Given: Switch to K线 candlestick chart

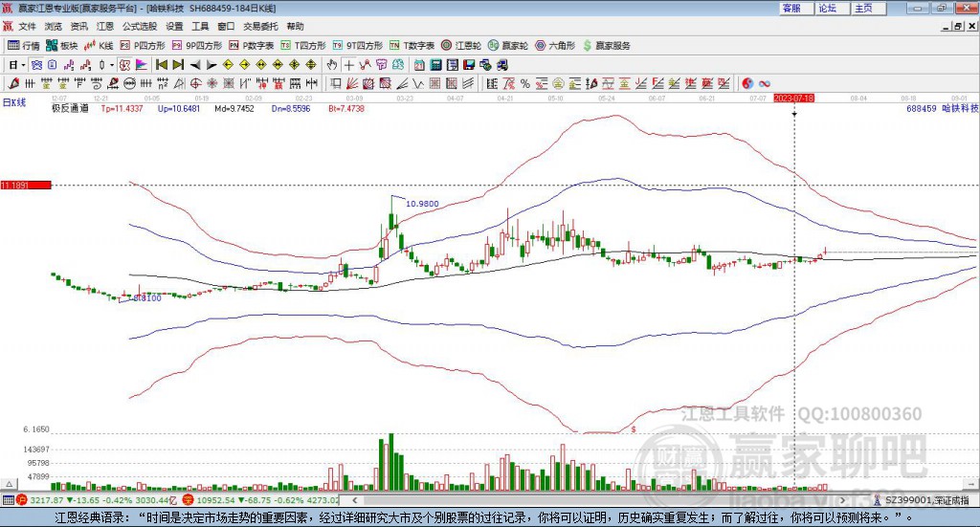Looking at the screenshot, I should tap(99, 46).
